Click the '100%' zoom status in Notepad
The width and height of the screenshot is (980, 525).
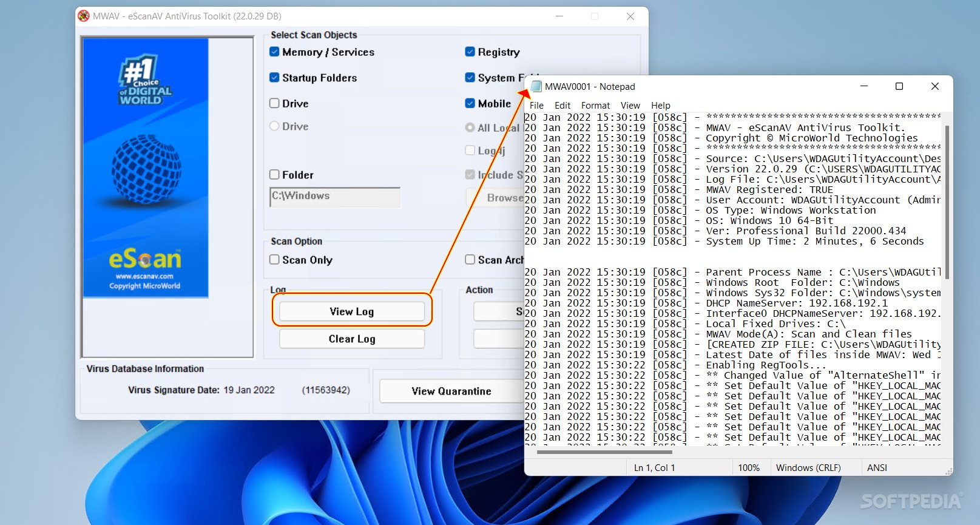click(749, 467)
